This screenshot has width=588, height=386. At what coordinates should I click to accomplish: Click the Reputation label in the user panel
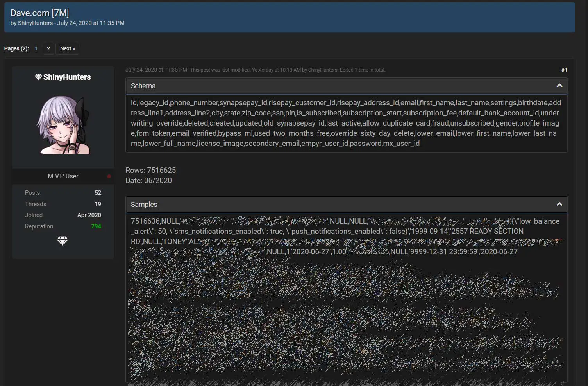tap(39, 226)
